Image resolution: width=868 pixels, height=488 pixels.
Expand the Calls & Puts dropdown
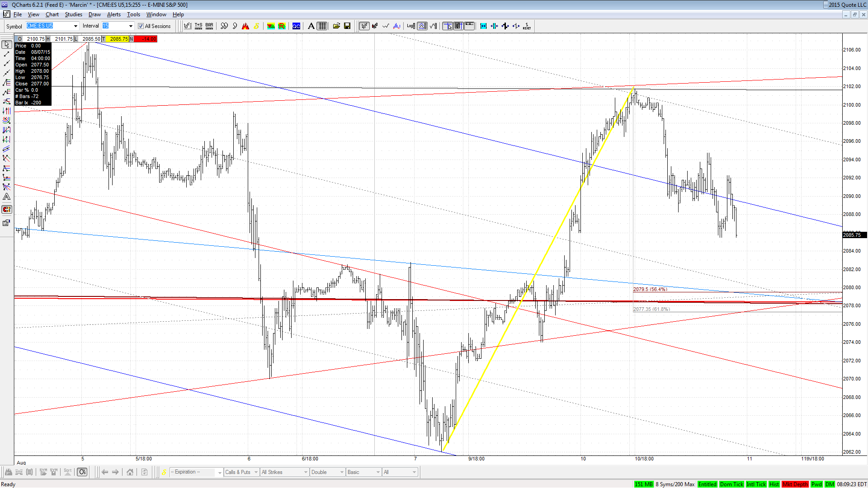click(x=256, y=472)
